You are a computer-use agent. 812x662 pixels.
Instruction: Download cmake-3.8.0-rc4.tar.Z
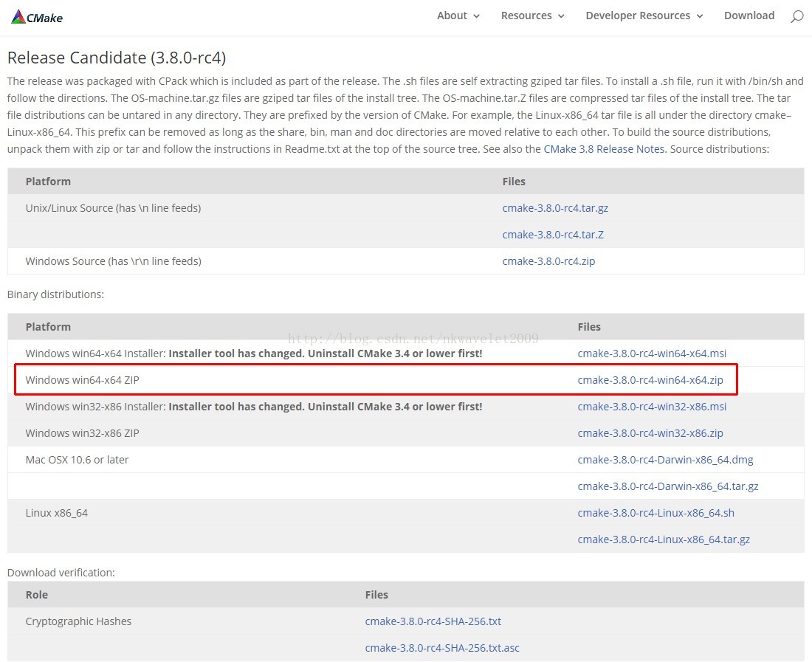(x=553, y=235)
